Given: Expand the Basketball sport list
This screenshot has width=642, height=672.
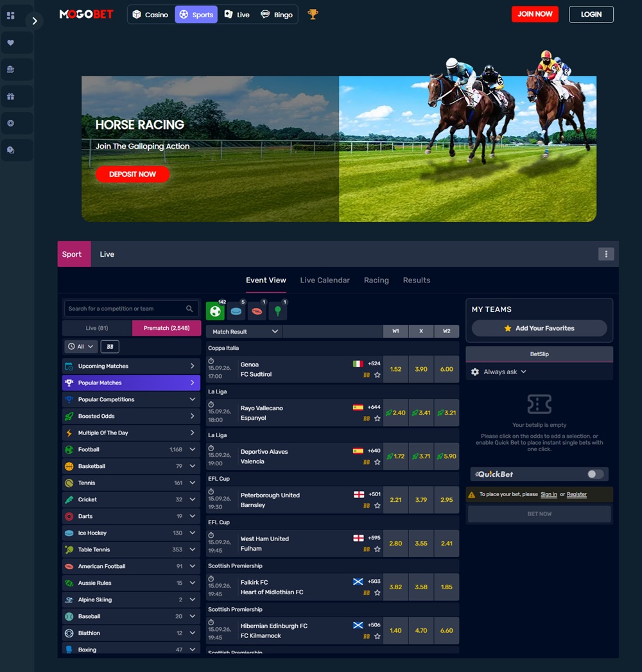Looking at the screenshot, I should [131, 466].
